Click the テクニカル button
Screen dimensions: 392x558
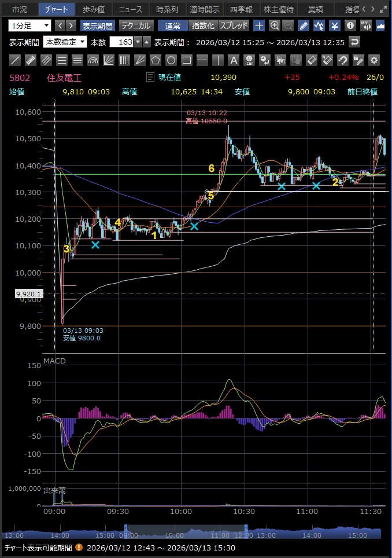(x=136, y=25)
